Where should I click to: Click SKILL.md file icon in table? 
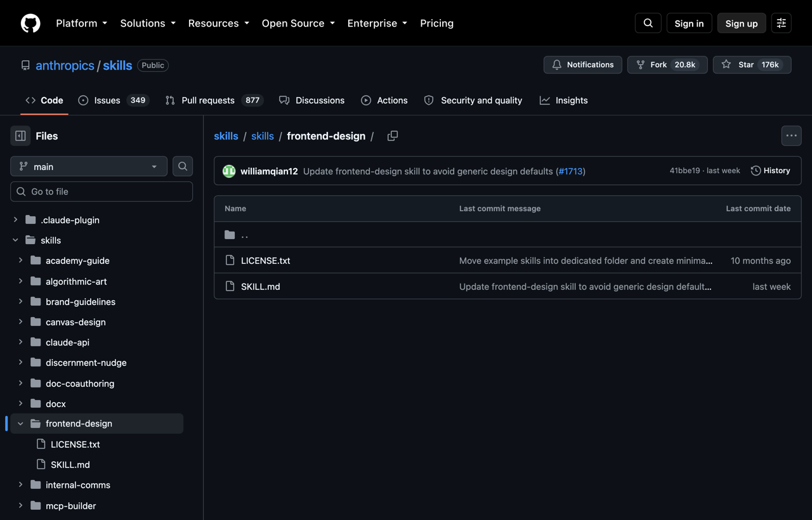[230, 287]
